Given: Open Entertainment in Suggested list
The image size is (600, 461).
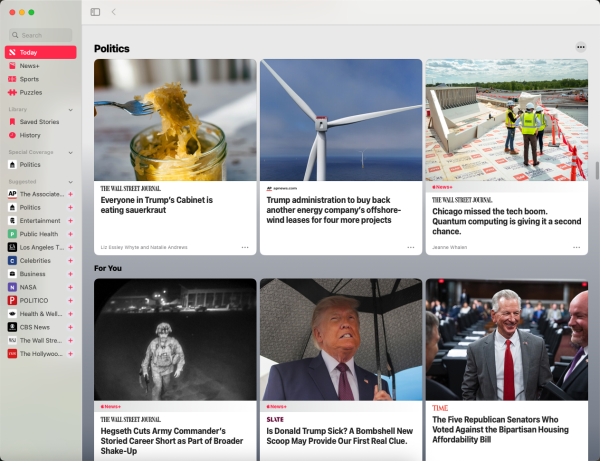Looking at the screenshot, I should (x=36, y=221).
